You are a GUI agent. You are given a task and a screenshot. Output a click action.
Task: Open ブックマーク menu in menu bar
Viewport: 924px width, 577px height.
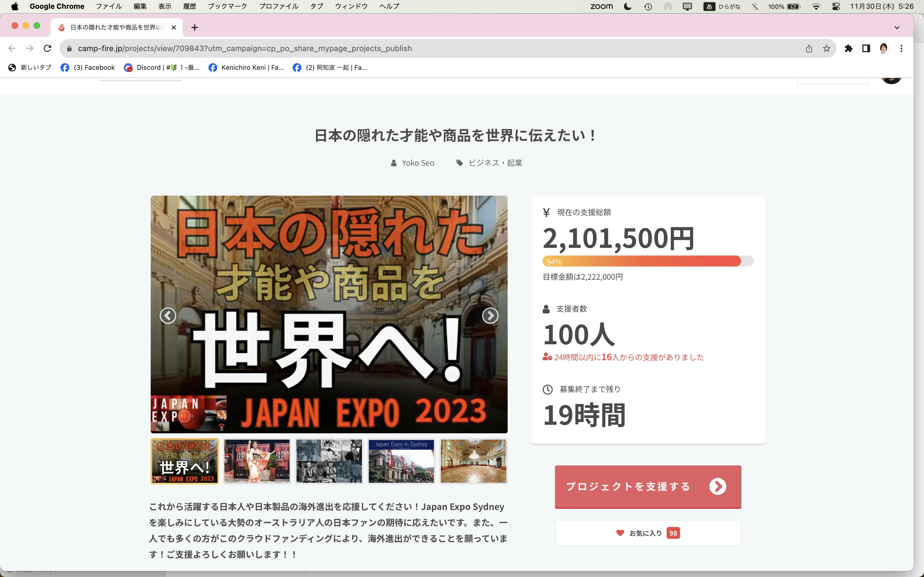tap(227, 7)
